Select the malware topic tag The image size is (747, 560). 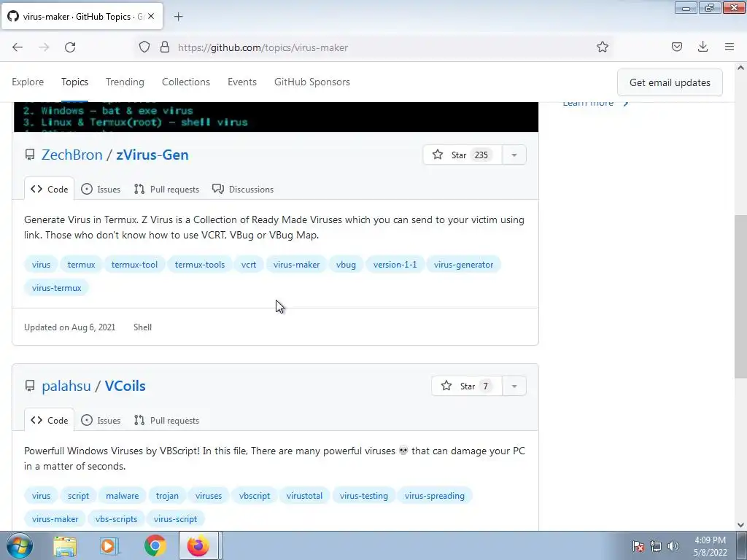pyautogui.click(x=123, y=496)
